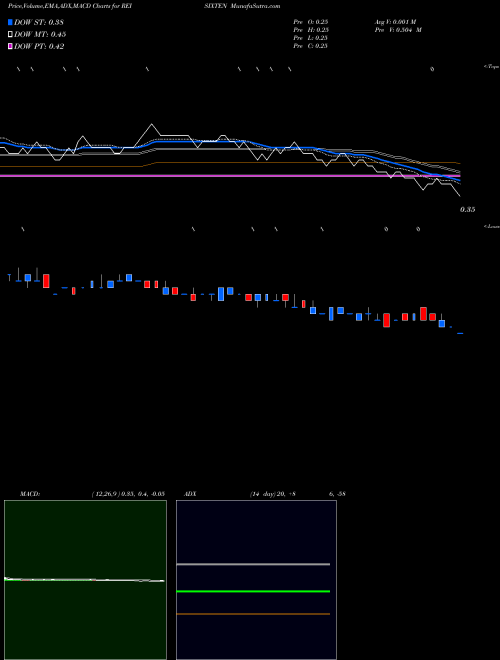Click the '6, -58' ADX values
This screenshot has height=660, width=500.
338,494
